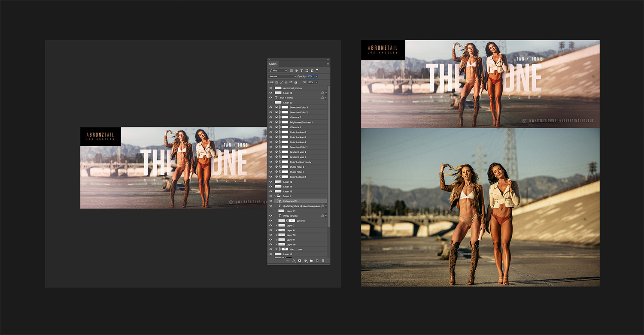This screenshot has width=644, height=335.
Task: Select the Instagram (3) layer
Action: 290,201
